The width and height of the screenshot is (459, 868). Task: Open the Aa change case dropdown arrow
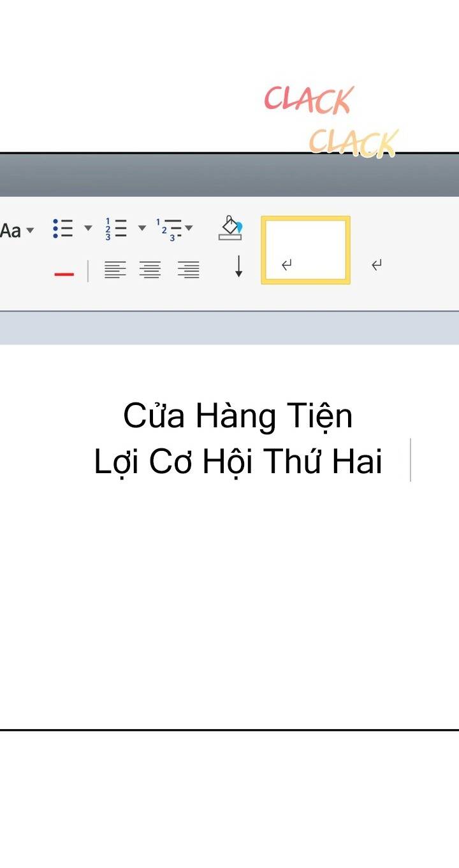point(29,231)
